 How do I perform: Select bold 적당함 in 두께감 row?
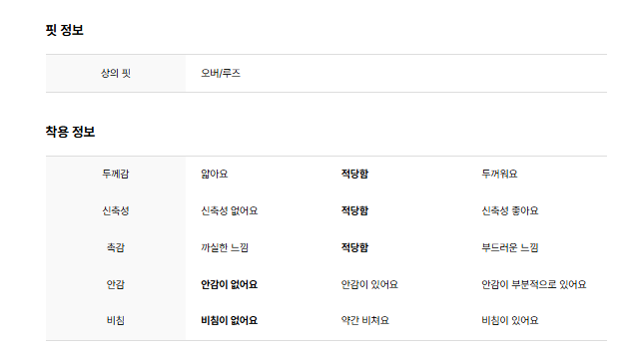(354, 174)
